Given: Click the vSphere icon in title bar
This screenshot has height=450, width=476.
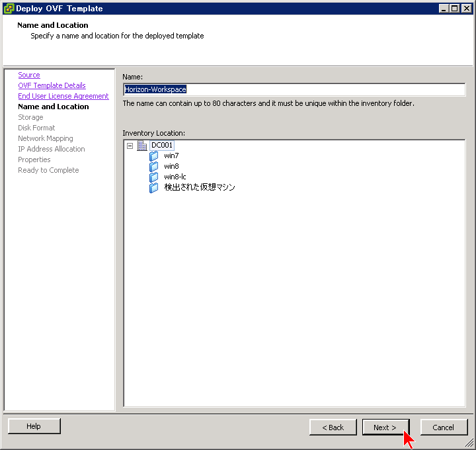Looking at the screenshot, I should click(9, 8).
